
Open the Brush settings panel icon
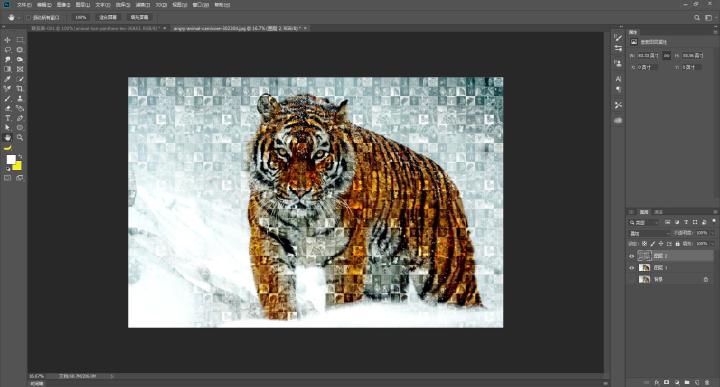(618, 38)
